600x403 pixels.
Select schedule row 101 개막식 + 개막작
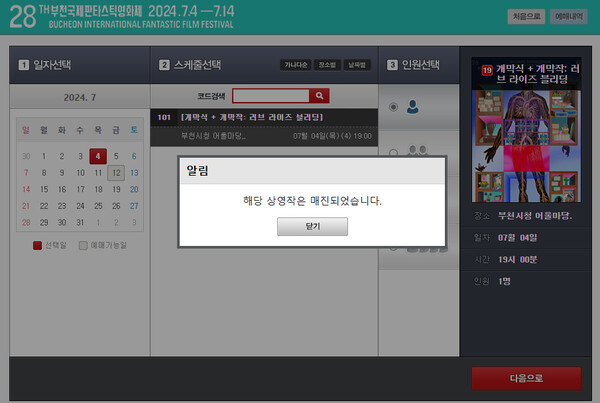click(264, 117)
